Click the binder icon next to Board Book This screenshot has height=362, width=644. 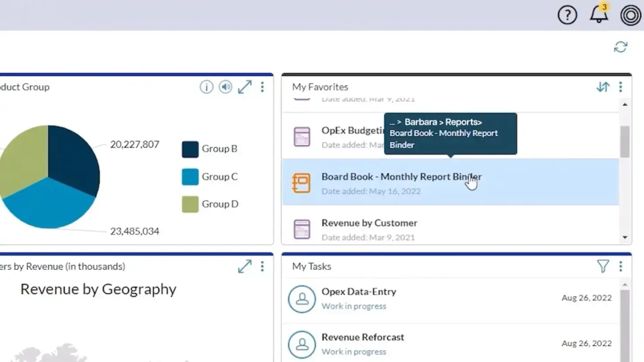click(302, 182)
